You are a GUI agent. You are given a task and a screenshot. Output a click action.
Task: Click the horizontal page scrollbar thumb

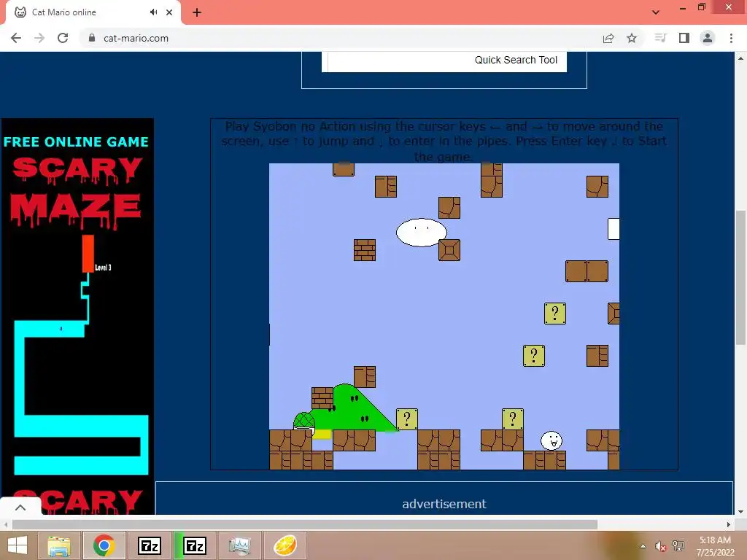[x=305, y=524]
